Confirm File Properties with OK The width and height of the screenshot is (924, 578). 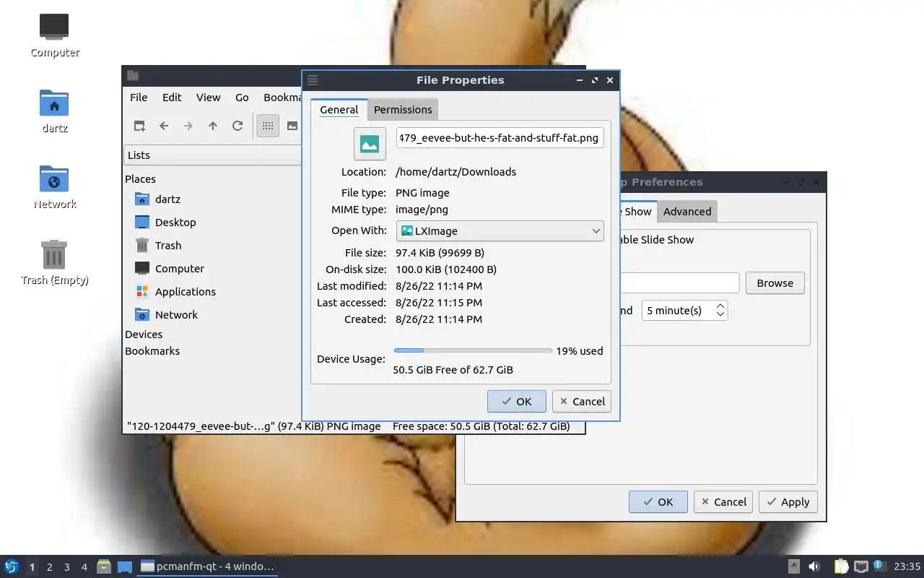517,402
